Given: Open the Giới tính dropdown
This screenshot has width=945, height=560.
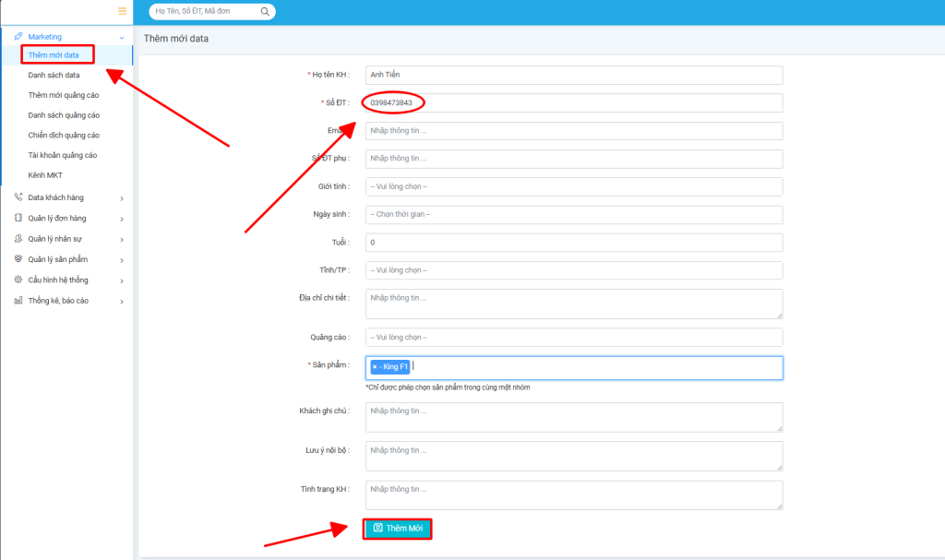Looking at the screenshot, I should point(573,186).
